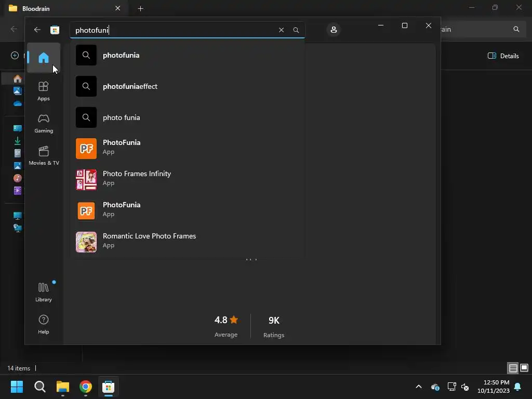Open Home in File Explorer navigation pane
This screenshot has height=399, width=532.
click(17, 79)
